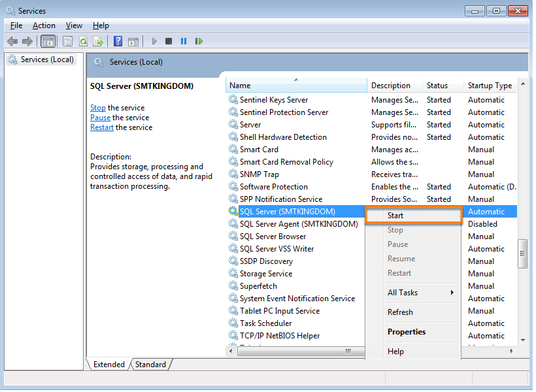
Task: Click the SNMP Trap service gear icon
Action: pos(234,175)
